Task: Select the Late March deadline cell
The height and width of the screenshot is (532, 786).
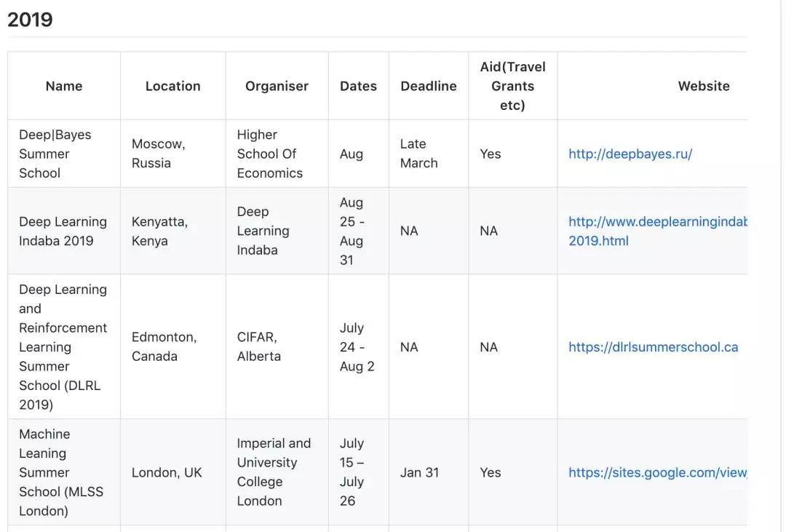Action: 419,154
